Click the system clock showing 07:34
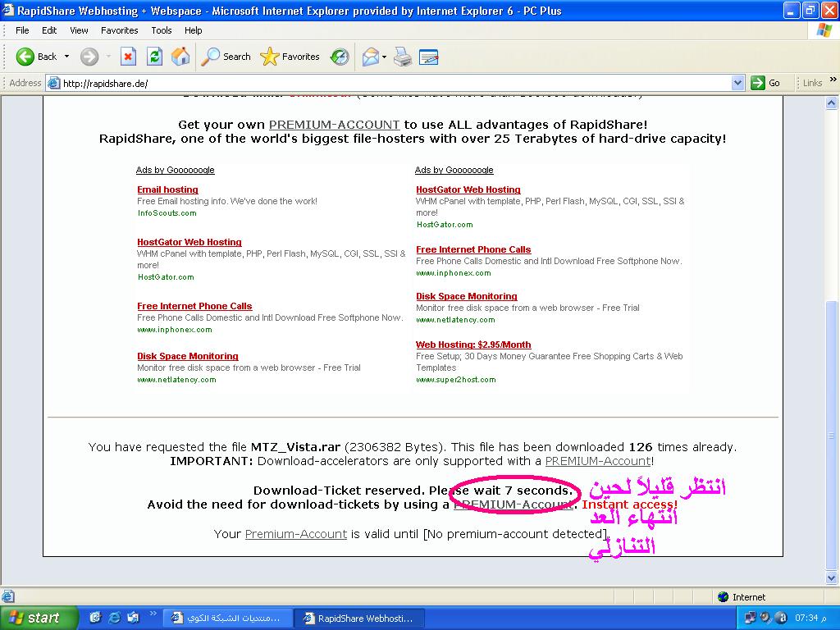Image resolution: width=840 pixels, height=630 pixels. (x=810, y=619)
